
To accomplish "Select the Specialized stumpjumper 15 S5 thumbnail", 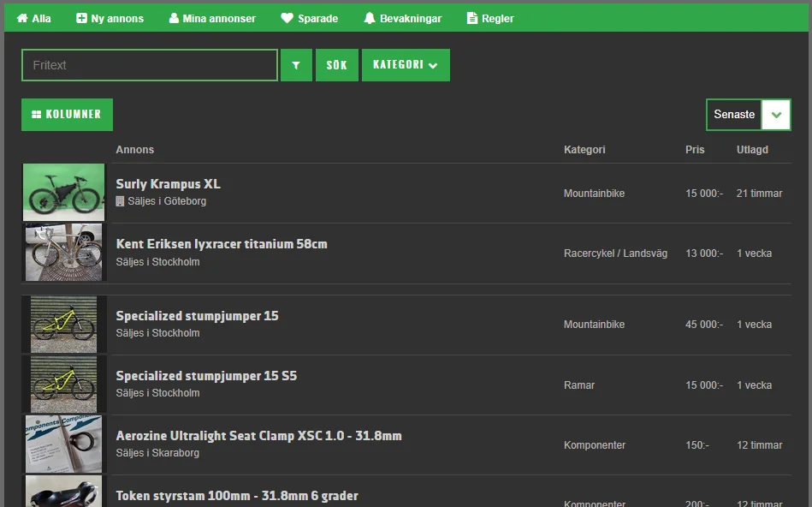I will pos(63,385).
